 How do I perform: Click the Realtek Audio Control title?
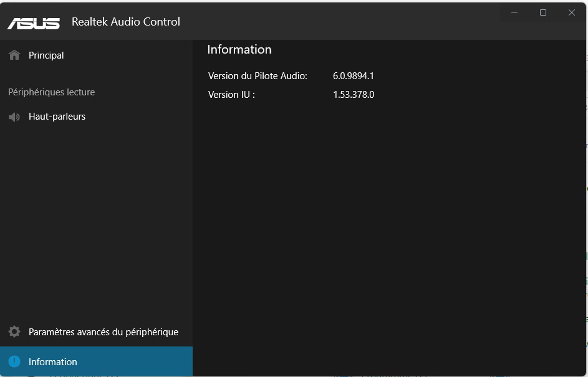(126, 22)
